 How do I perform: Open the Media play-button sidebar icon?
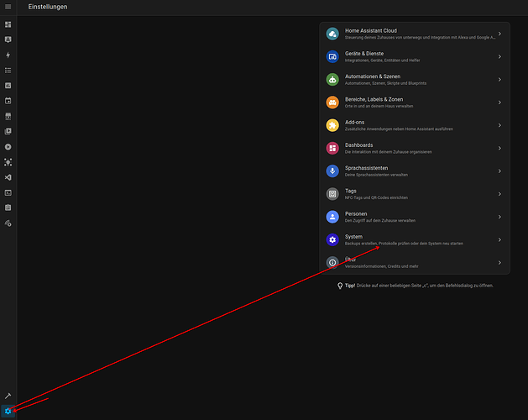[8, 147]
